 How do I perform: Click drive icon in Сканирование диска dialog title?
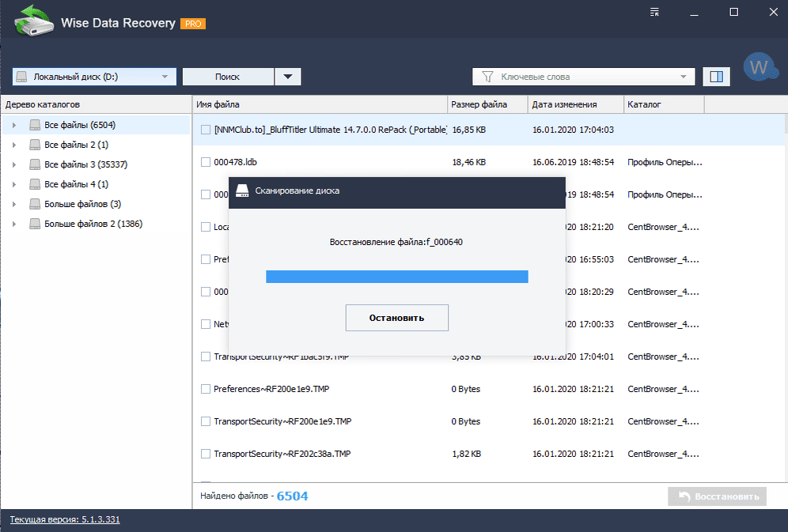coord(244,191)
